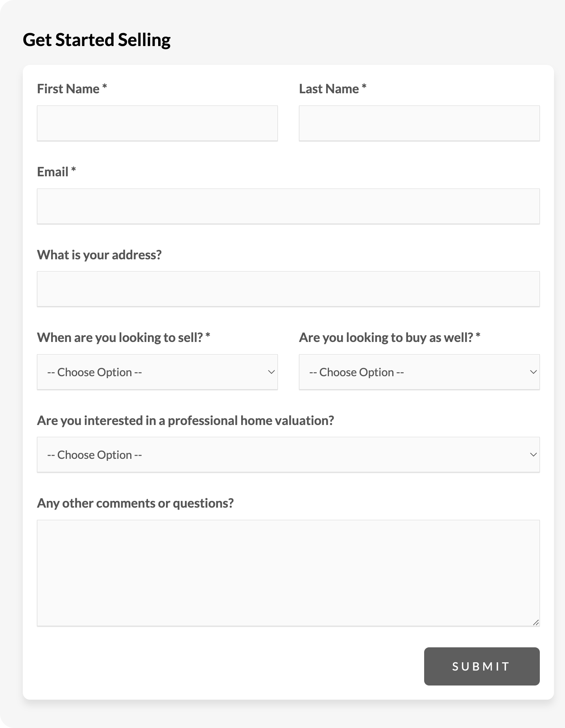Open the 'When are you looking to sell?' dropdown
Screen dimensions: 565x728
point(157,372)
